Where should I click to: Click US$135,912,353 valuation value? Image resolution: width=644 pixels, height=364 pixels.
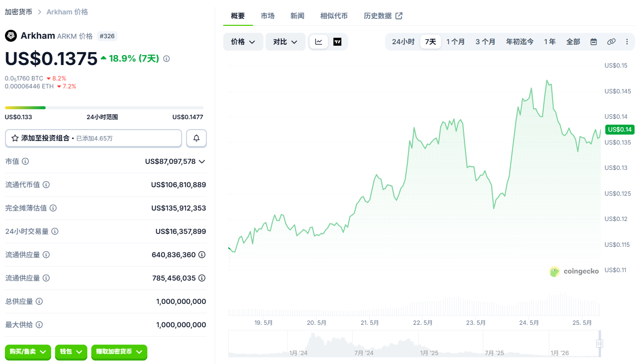(x=179, y=208)
